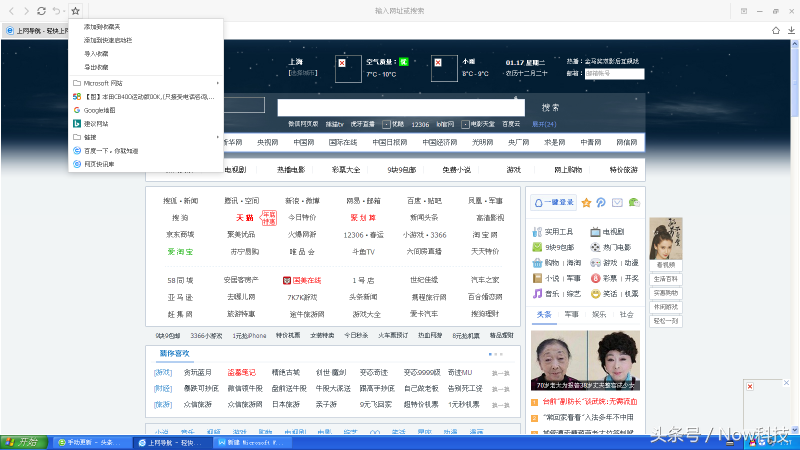Open the news photo of two women
800x450 pixels.
(585, 361)
